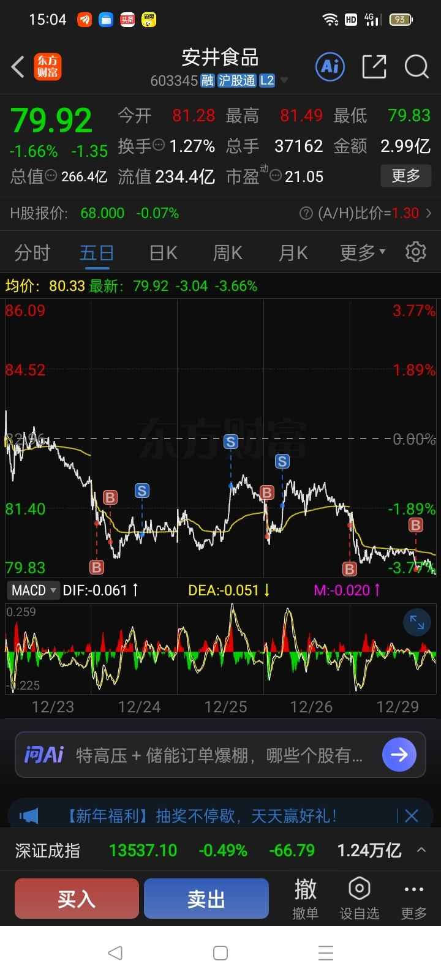The image size is (441, 980).
Task: Tap the S sell marker on 12/25
Action: 231,442
